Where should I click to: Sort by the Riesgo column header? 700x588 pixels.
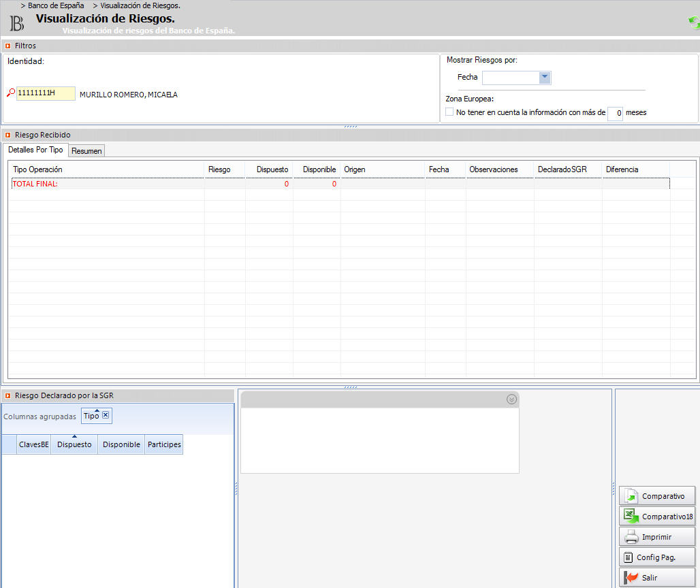225,169
